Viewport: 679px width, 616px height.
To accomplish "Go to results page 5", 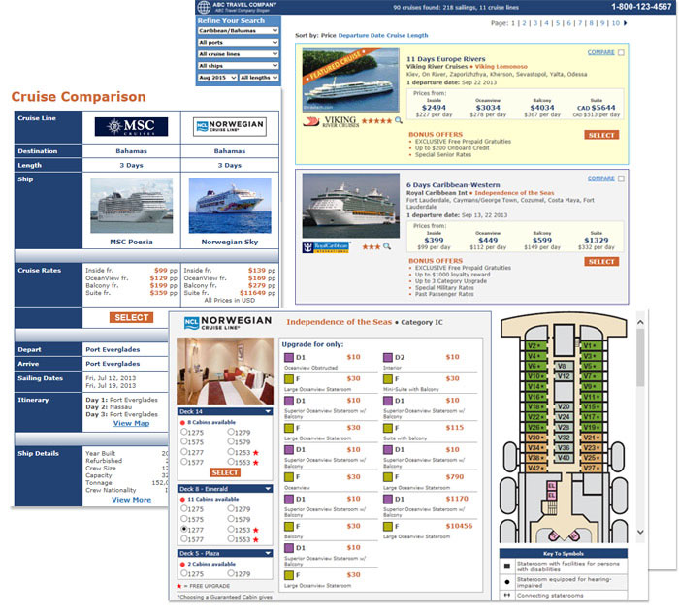I will tap(558, 23).
